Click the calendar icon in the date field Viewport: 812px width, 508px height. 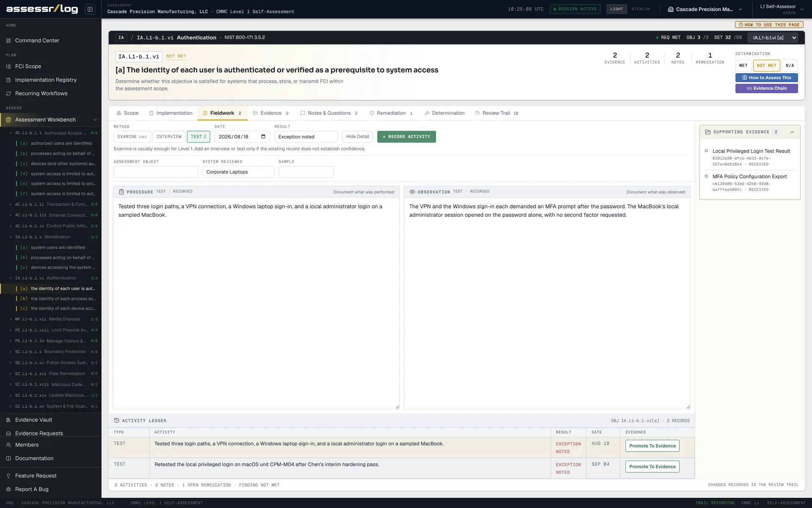click(x=263, y=137)
